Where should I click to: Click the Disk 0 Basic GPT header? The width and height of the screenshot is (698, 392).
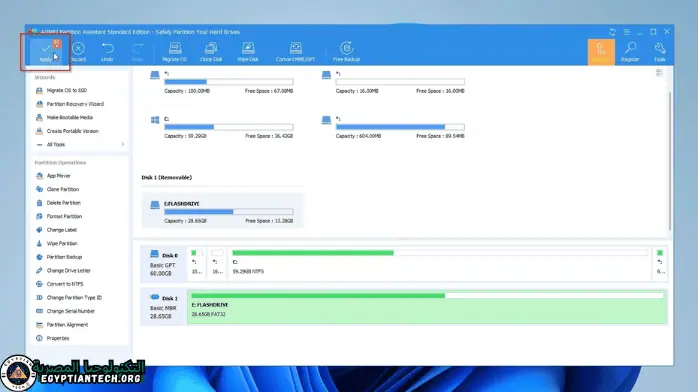[x=163, y=263]
